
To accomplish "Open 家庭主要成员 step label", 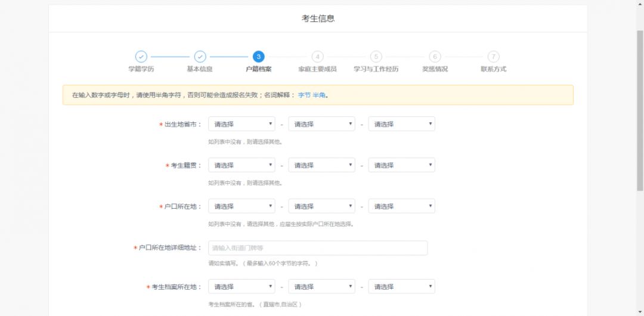I will coord(317,69).
